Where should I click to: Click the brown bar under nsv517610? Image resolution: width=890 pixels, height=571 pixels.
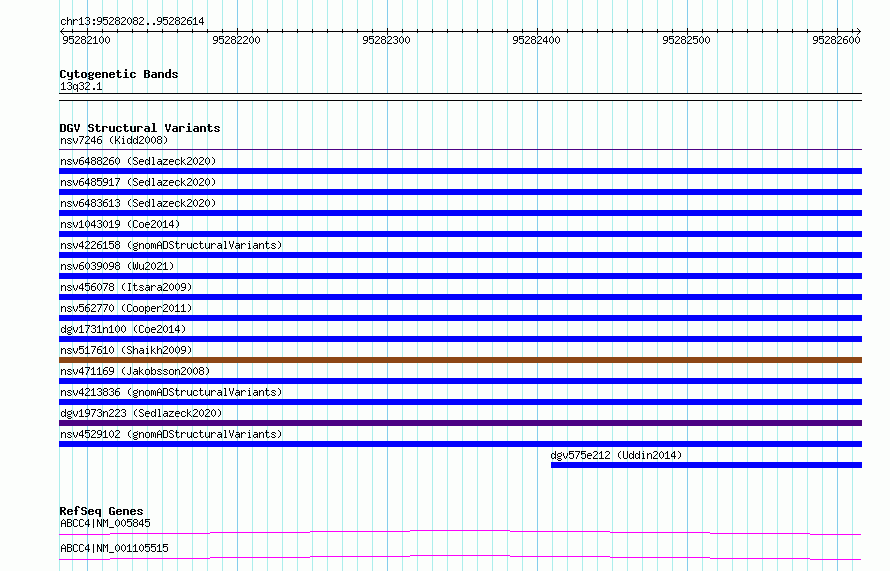click(x=460, y=360)
